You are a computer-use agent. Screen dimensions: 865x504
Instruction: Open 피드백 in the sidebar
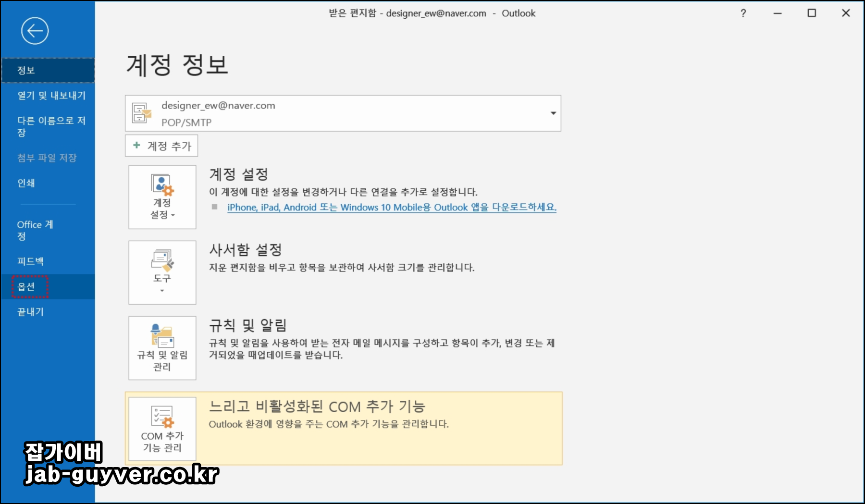click(48, 261)
